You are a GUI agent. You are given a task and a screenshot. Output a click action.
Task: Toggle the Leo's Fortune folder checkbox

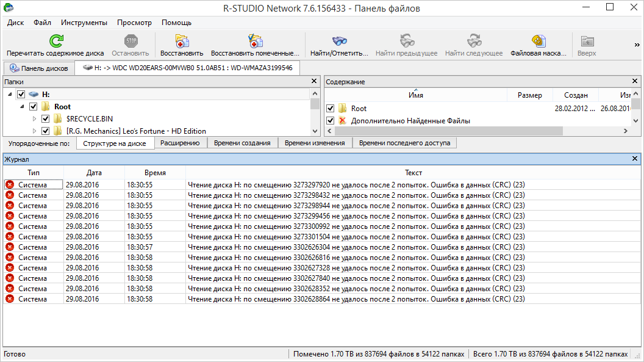46,131
